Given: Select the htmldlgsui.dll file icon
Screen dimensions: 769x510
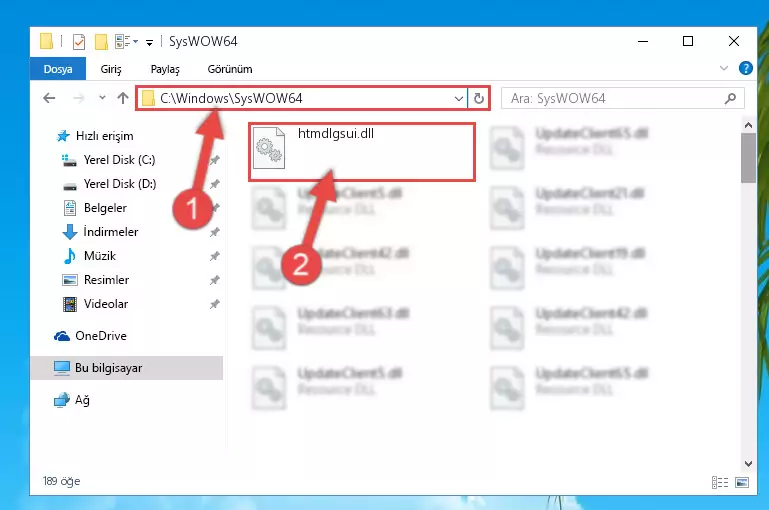Looking at the screenshot, I should click(269, 148).
